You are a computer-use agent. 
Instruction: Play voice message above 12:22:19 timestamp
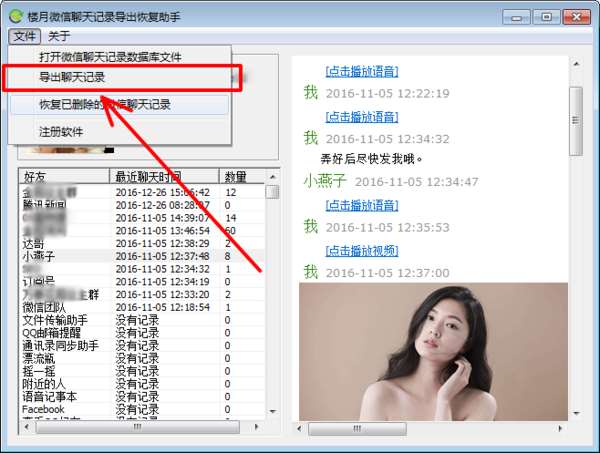[362, 72]
